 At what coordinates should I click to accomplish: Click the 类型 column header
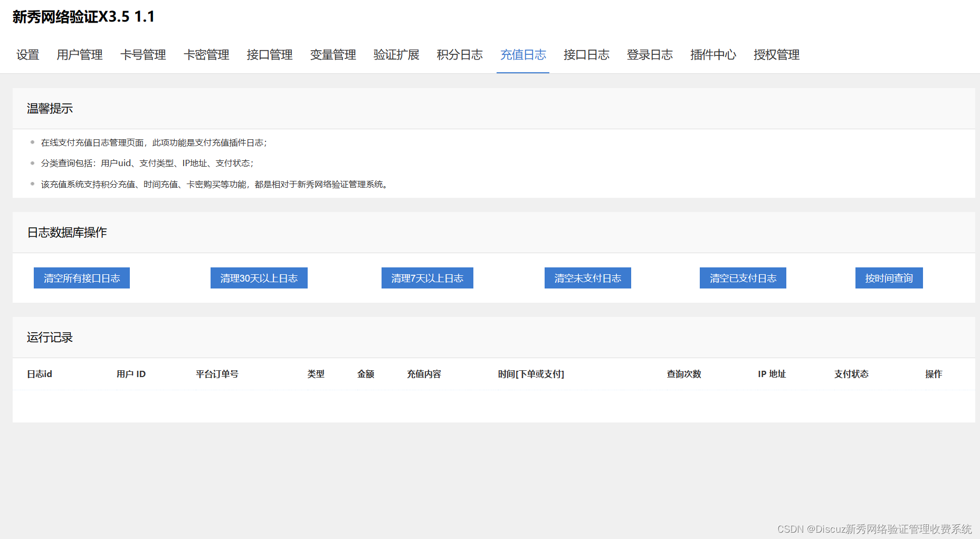coord(316,374)
